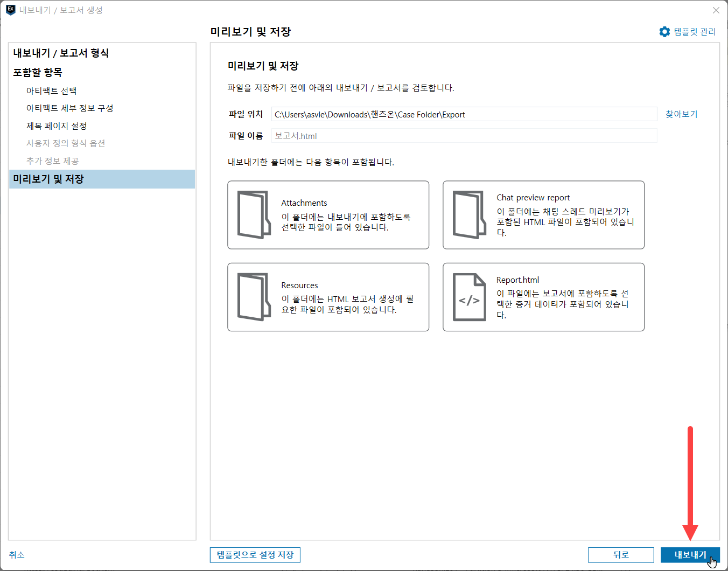The height and width of the screenshot is (571, 728).
Task: Click the app logo in title bar
Action: coord(10,10)
